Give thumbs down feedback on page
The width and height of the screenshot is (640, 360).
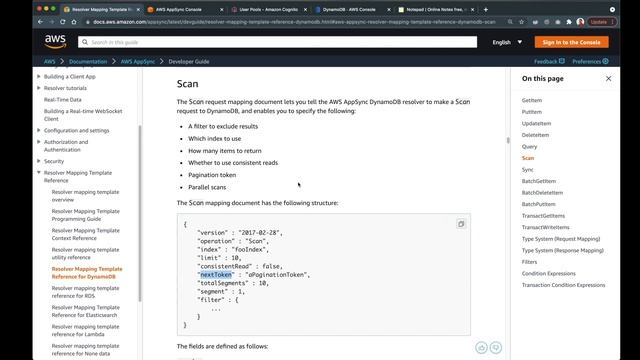(x=496, y=347)
